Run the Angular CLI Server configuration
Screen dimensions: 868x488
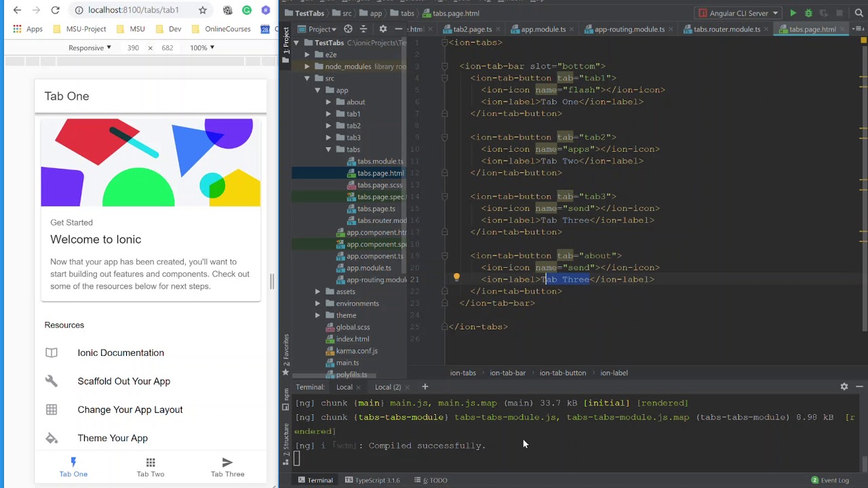click(x=793, y=13)
